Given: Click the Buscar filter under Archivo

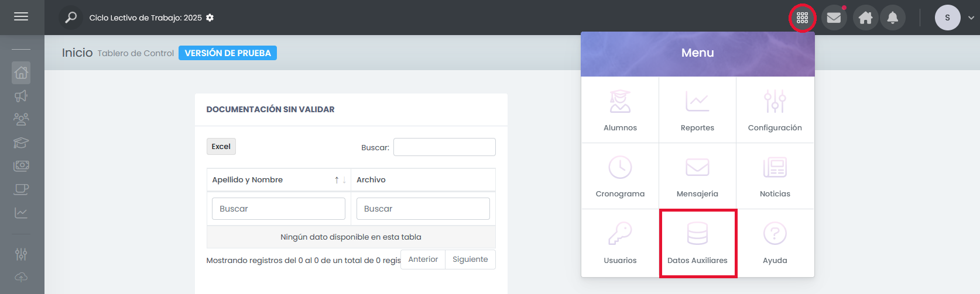Looking at the screenshot, I should pyautogui.click(x=423, y=209).
